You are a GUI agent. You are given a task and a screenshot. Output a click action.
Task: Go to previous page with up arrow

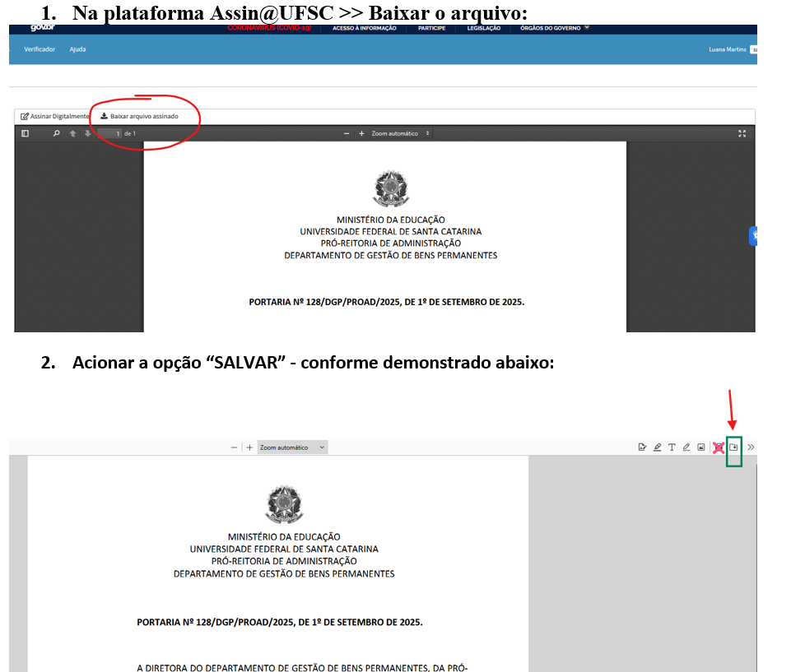coord(72,133)
